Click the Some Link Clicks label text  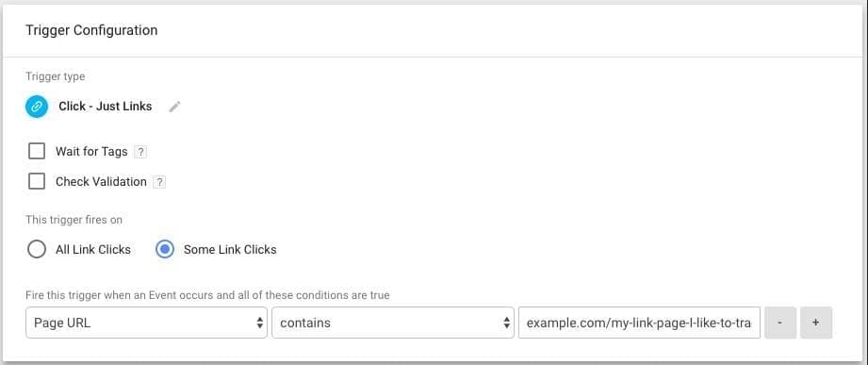(230, 250)
